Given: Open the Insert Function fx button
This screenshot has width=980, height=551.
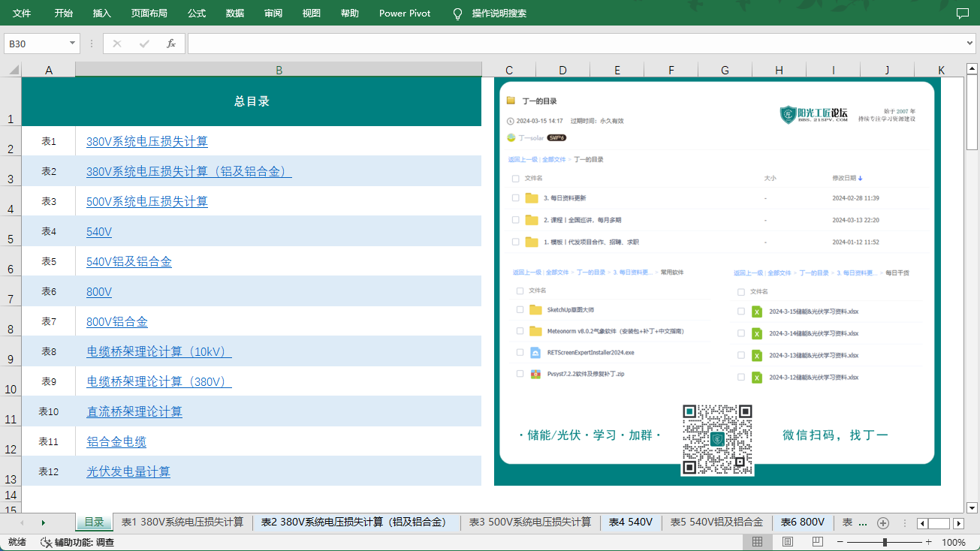Looking at the screenshot, I should [x=171, y=44].
